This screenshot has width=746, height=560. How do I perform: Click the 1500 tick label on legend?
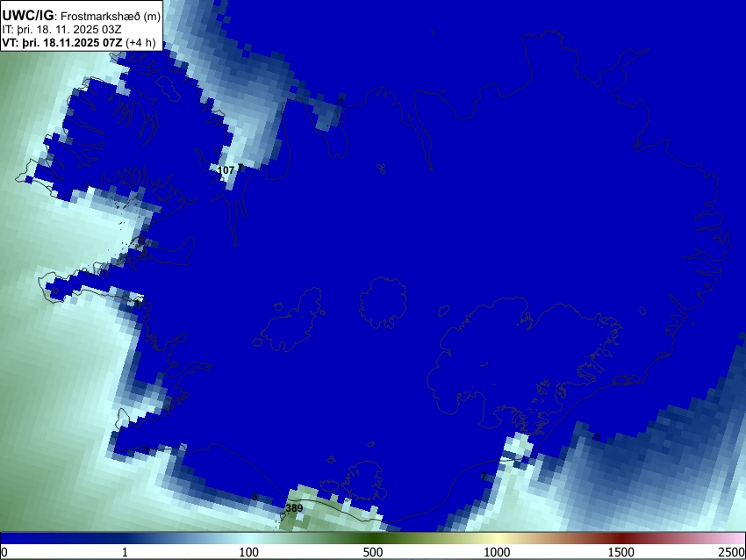click(621, 552)
